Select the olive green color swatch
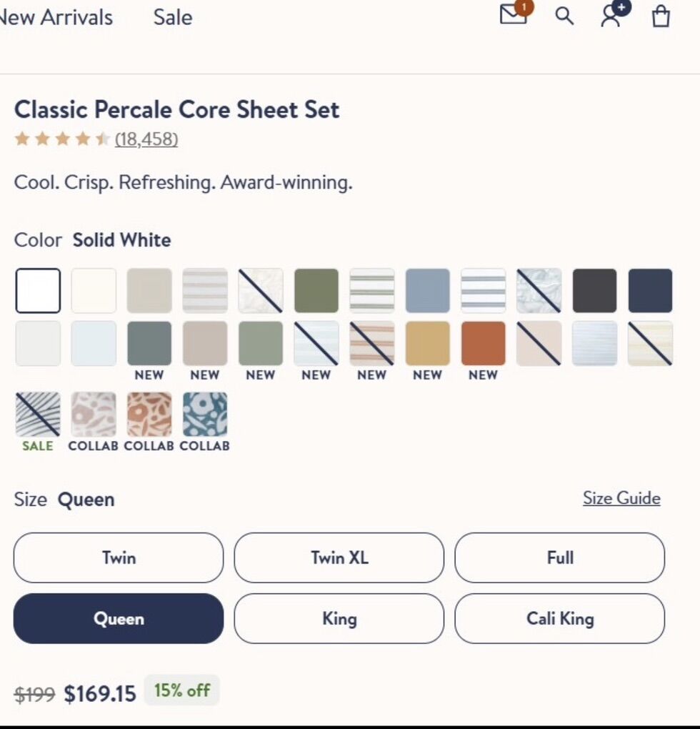This screenshot has width=700, height=729. pyautogui.click(x=316, y=291)
